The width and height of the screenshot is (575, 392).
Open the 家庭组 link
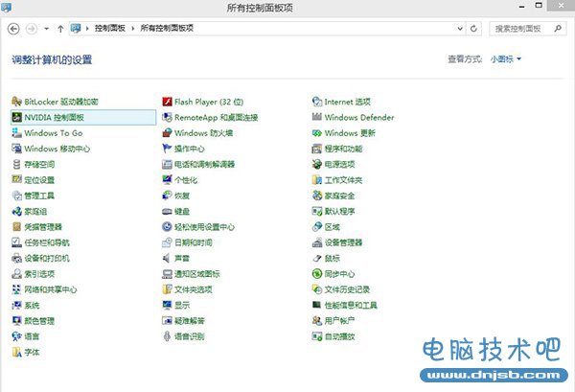[x=35, y=212]
